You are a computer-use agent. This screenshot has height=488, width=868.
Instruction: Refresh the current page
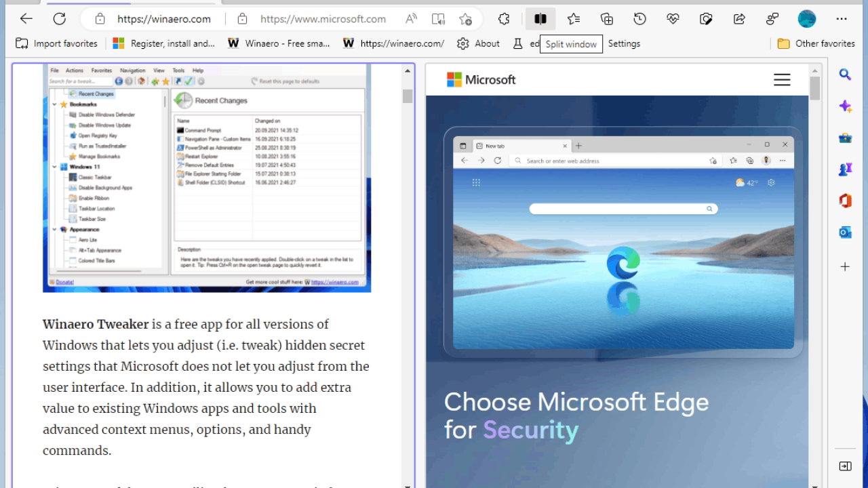(60, 19)
